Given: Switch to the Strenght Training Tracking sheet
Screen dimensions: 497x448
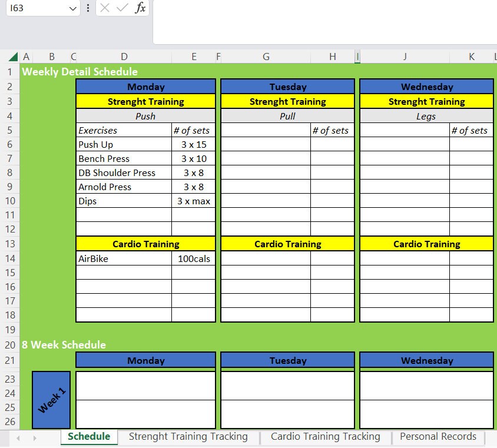Looking at the screenshot, I should (x=188, y=437).
